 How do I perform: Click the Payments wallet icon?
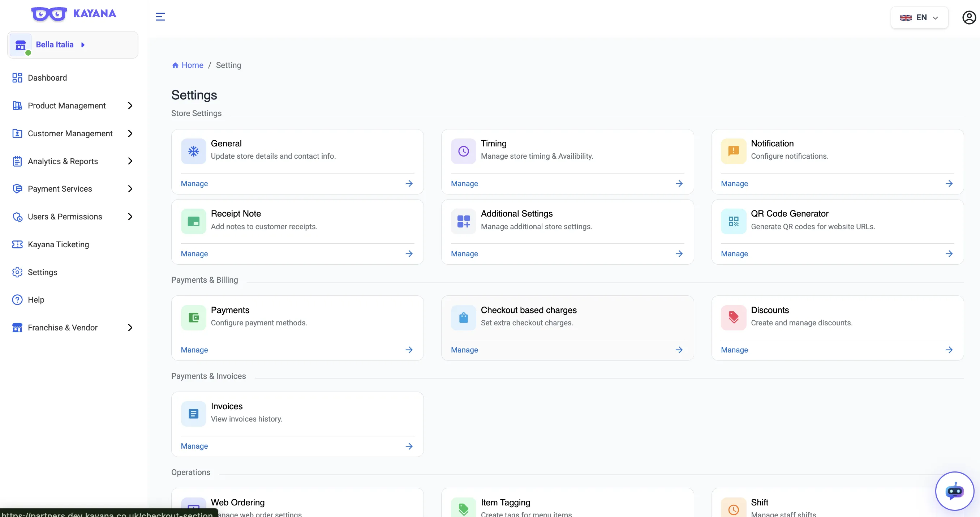(x=193, y=317)
